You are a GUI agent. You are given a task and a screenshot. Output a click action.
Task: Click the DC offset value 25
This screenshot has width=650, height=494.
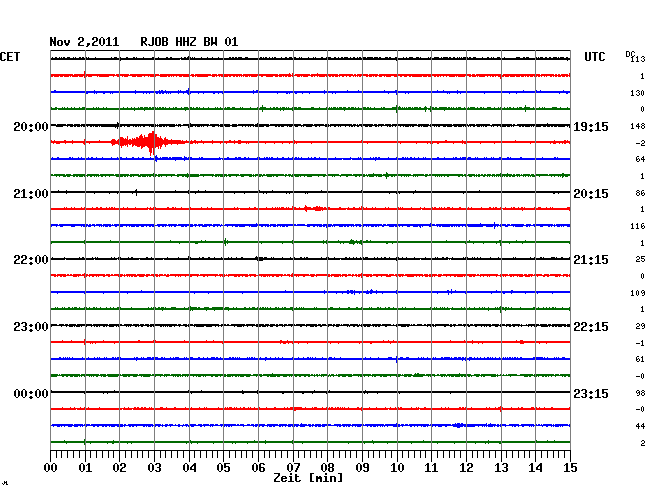(640, 259)
